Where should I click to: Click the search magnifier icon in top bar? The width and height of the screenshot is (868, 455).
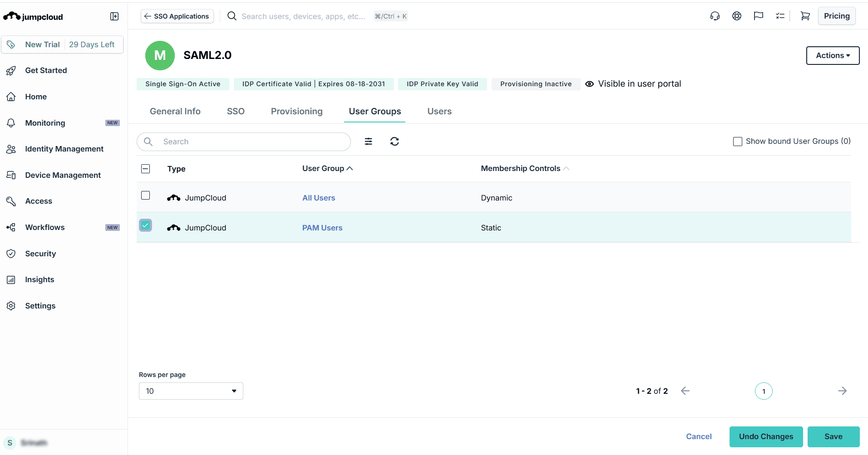(232, 16)
